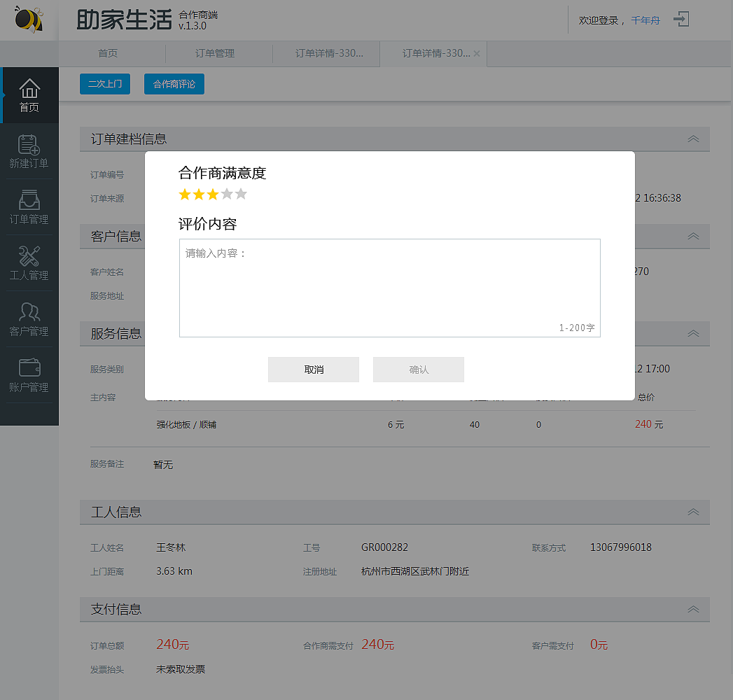Screen dimensions: 733x700
Task: Set rating to four stars
Action: coord(227,194)
